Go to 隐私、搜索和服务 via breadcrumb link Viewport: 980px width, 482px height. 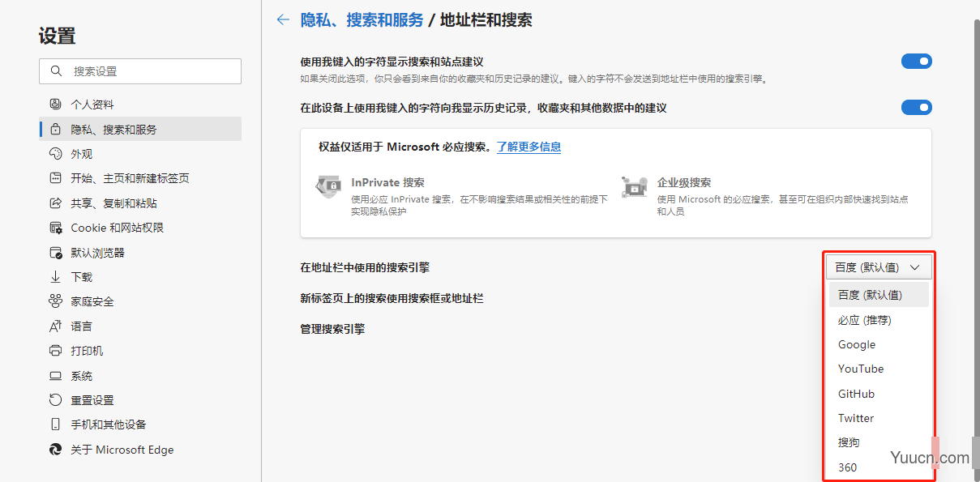tap(362, 20)
